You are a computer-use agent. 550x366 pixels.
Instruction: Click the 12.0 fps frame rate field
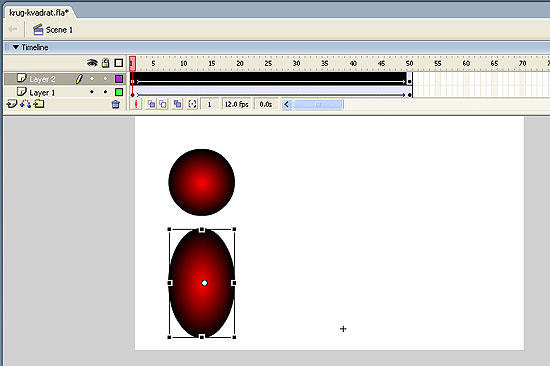236,104
